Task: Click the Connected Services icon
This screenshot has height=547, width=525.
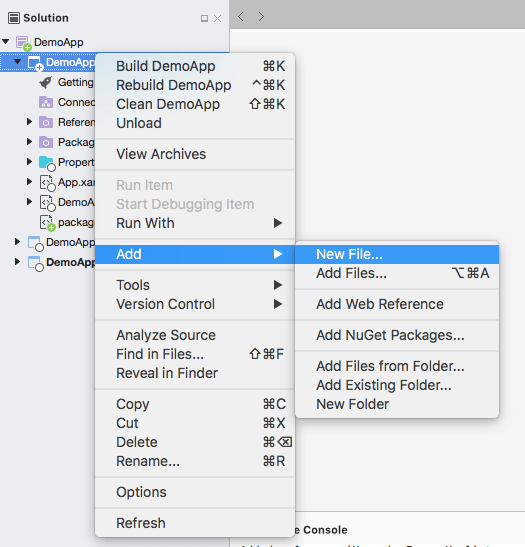Action: [46, 102]
